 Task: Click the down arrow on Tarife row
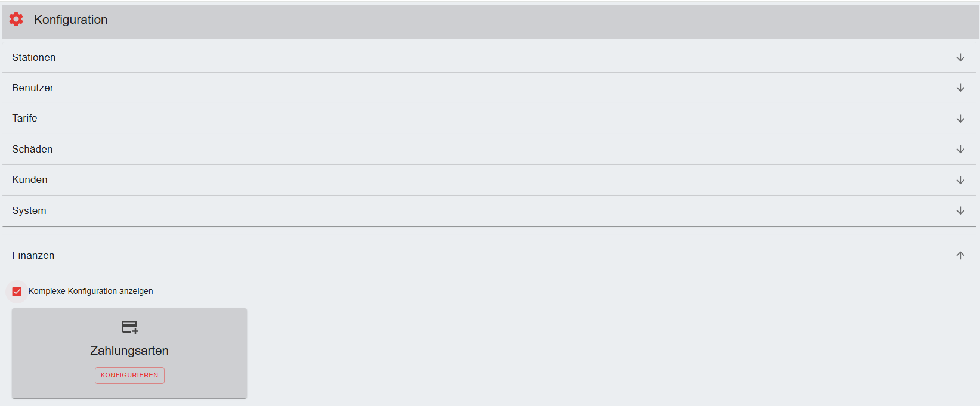[960, 119]
